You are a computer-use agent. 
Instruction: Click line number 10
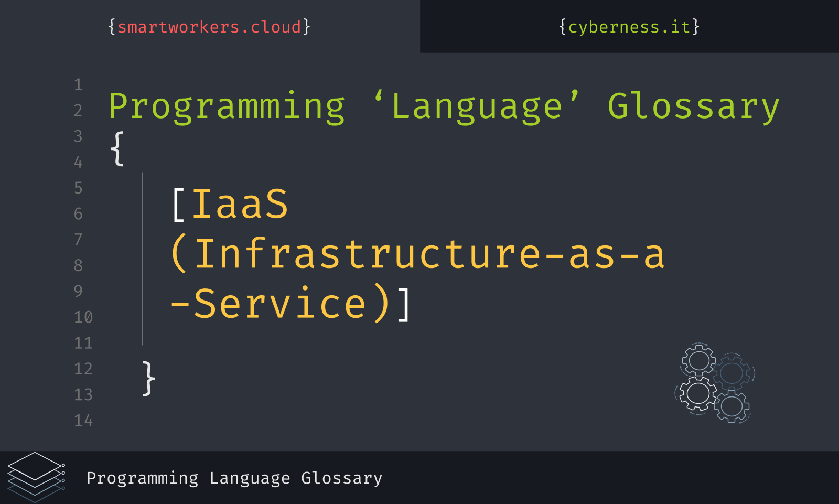[83, 317]
